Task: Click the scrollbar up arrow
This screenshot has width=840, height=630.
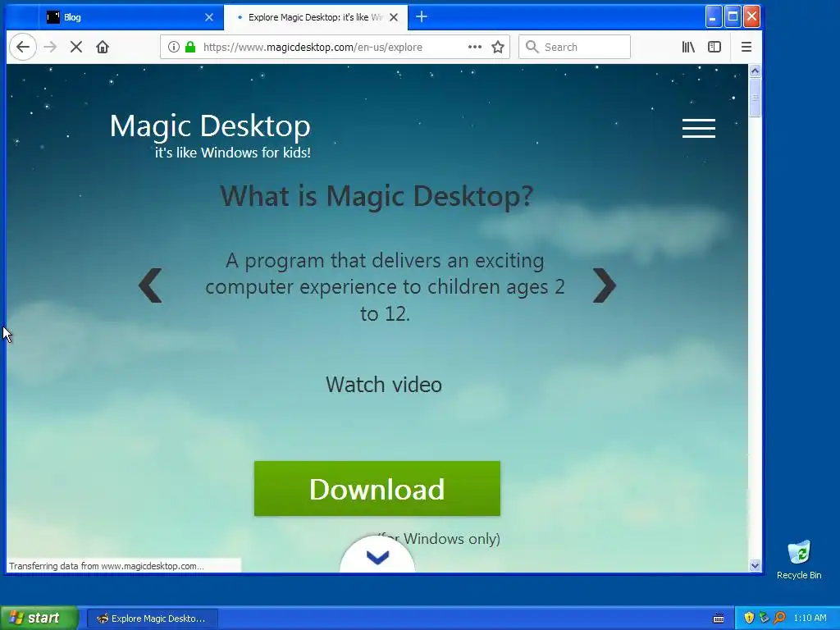Action: [755, 71]
